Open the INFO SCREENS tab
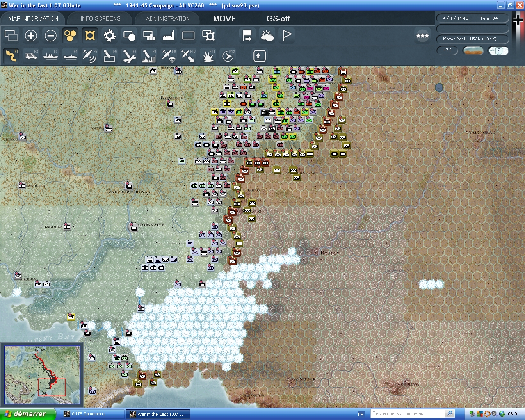This screenshot has height=420, width=525. coord(100,18)
